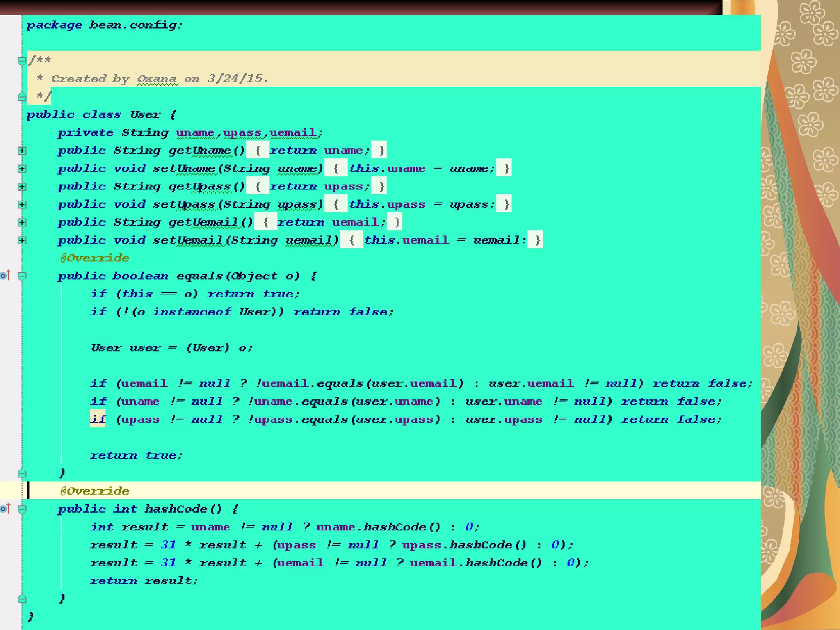
Task: Click the fold end marker of hashCode() method
Action: pos(22,599)
